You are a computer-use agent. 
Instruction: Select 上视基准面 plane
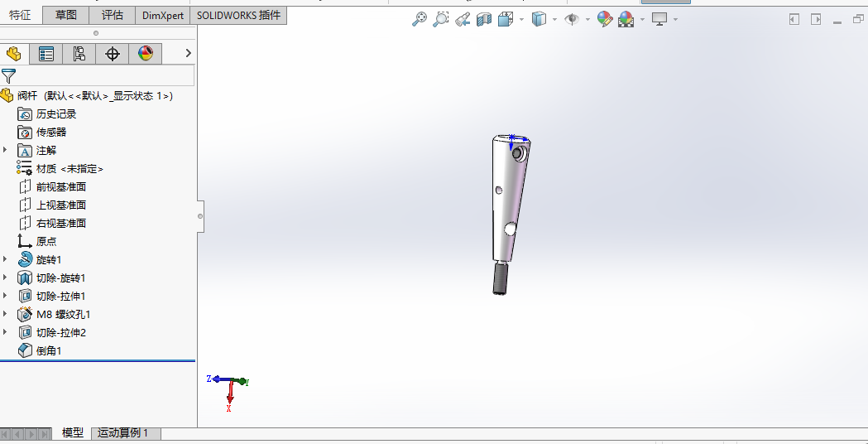tap(61, 205)
